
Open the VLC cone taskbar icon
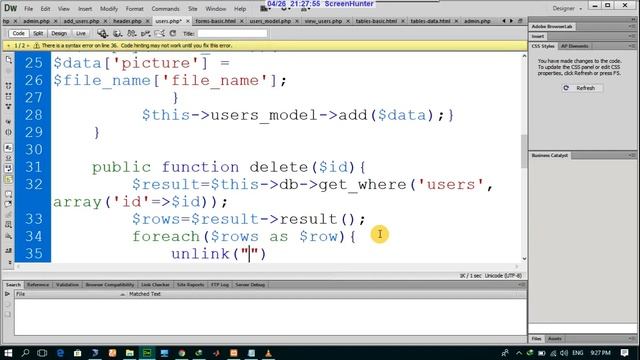click(269, 353)
